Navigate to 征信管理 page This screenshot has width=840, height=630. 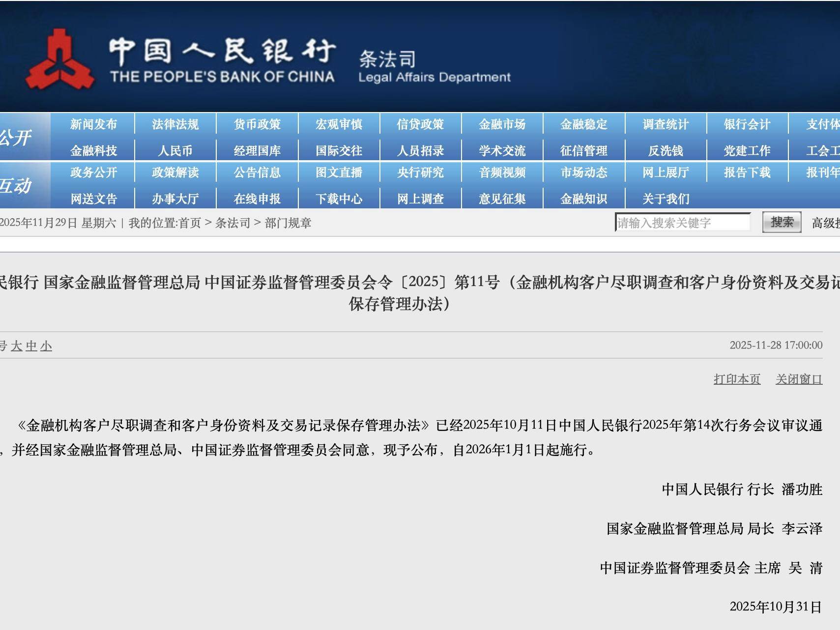point(583,150)
